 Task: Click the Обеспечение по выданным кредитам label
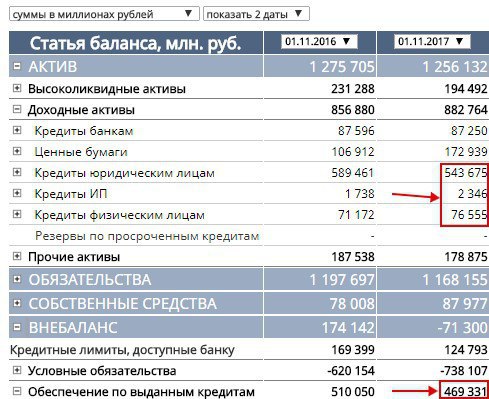[141, 392]
